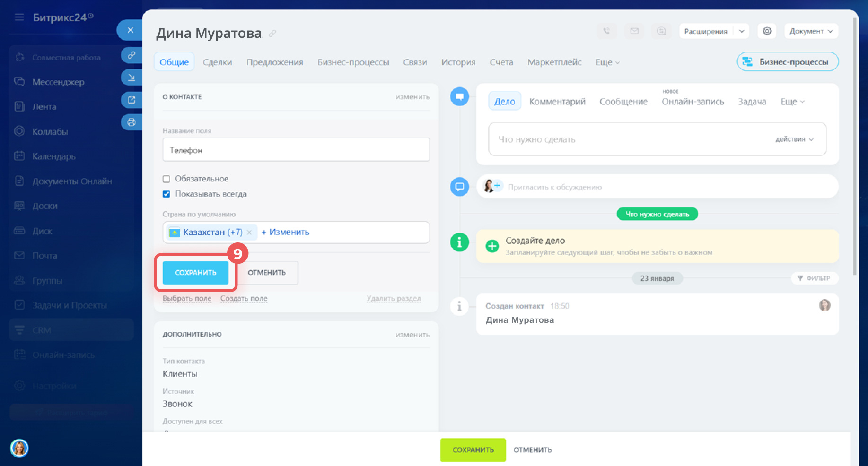The image size is (868, 466).
Task: Open the chat icon in header
Action: pos(661,31)
